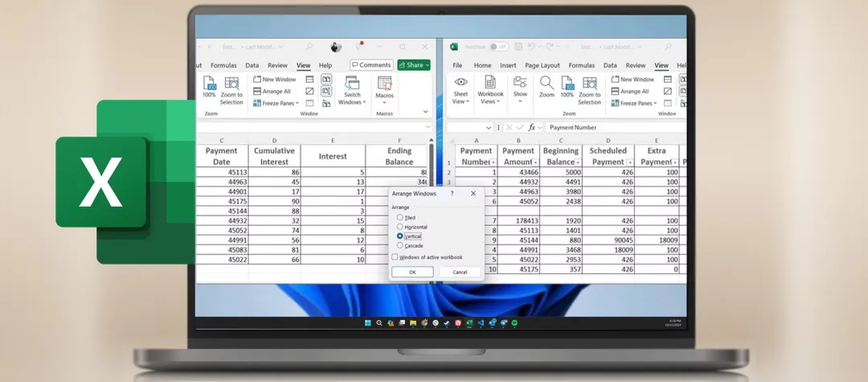Click the fx insert function icon
Viewport: 868px width, 382px height.
531,127
